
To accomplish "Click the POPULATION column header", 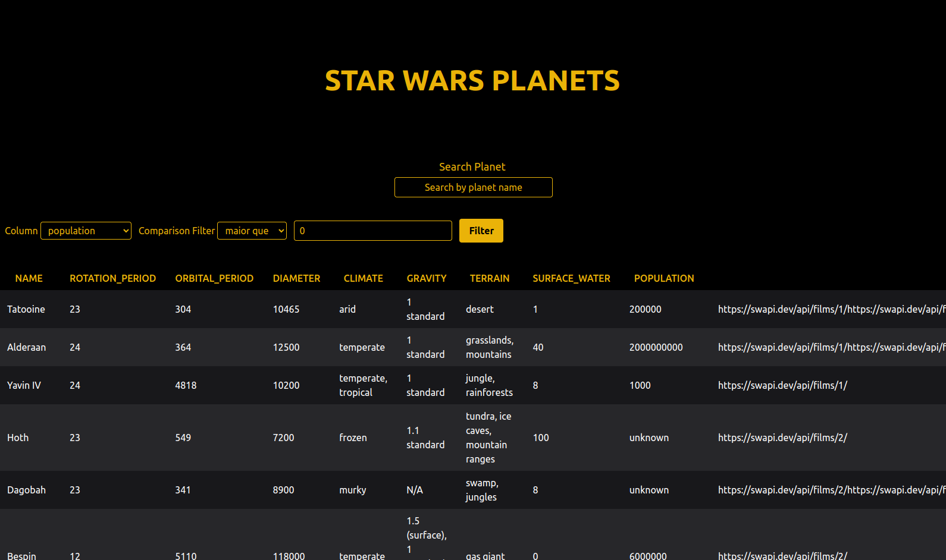I will pos(664,278).
